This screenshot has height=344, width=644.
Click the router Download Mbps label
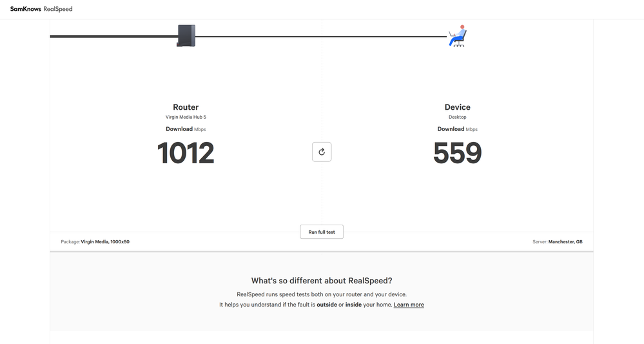[186, 129]
